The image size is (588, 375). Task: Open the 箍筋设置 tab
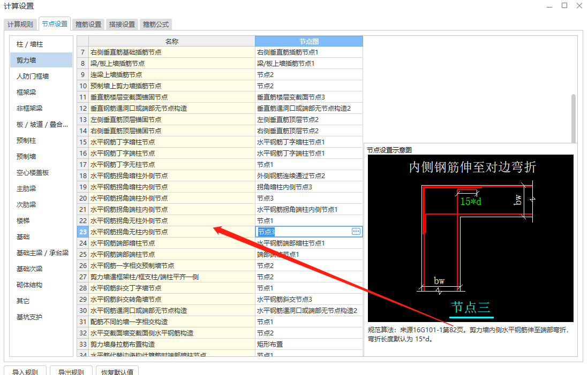coord(88,25)
